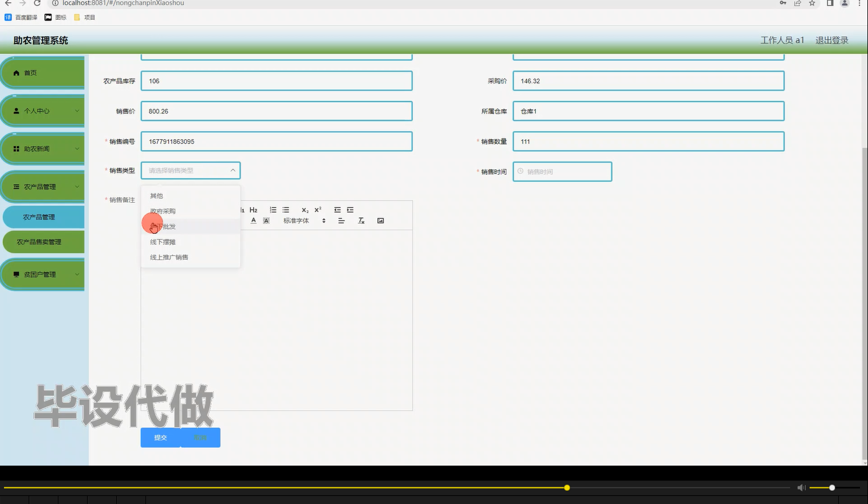
Task: Open the browser password key icon
Action: pos(783,3)
